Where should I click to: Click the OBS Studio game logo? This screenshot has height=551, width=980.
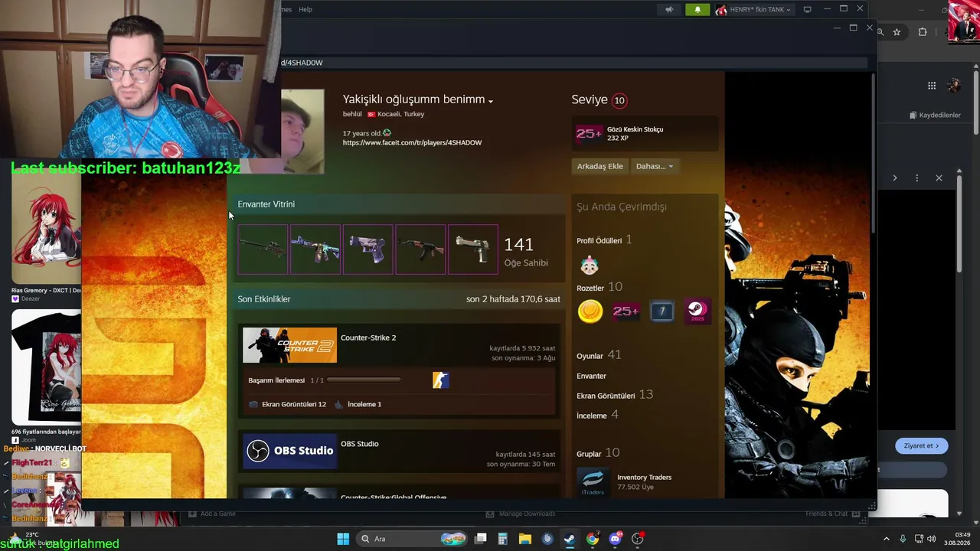[x=289, y=451]
